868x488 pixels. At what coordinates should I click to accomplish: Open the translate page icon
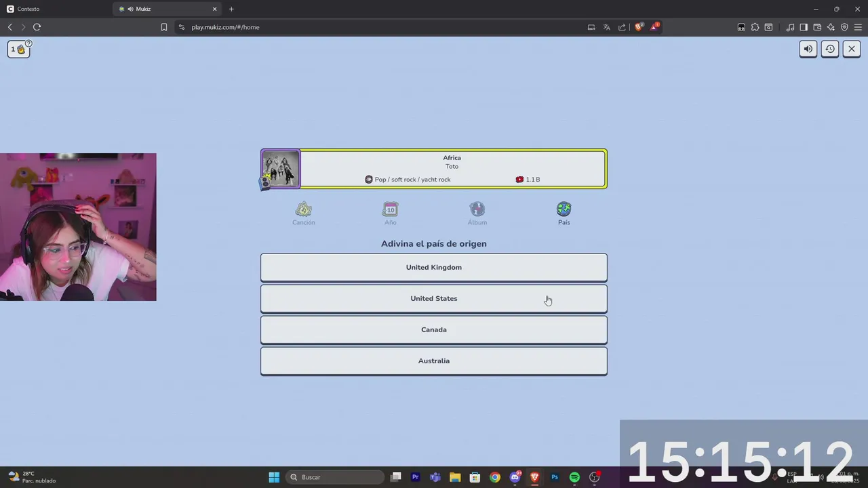(606, 27)
